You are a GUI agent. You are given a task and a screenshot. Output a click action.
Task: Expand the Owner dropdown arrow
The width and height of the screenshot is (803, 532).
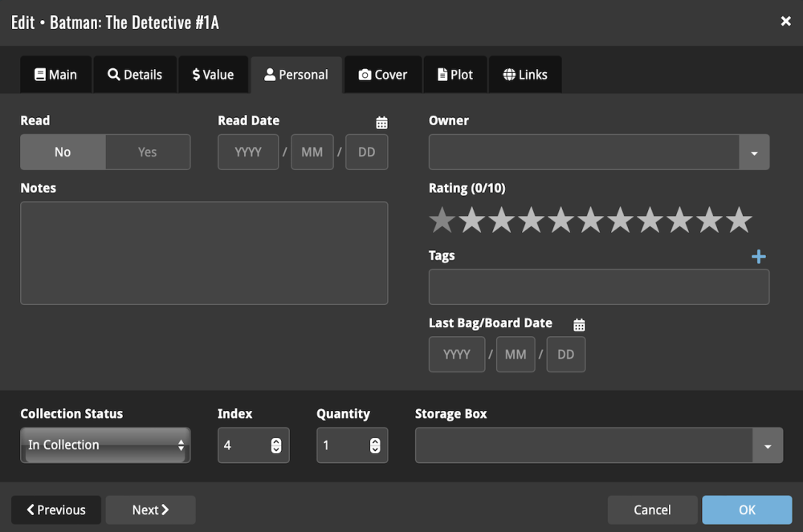coord(754,152)
